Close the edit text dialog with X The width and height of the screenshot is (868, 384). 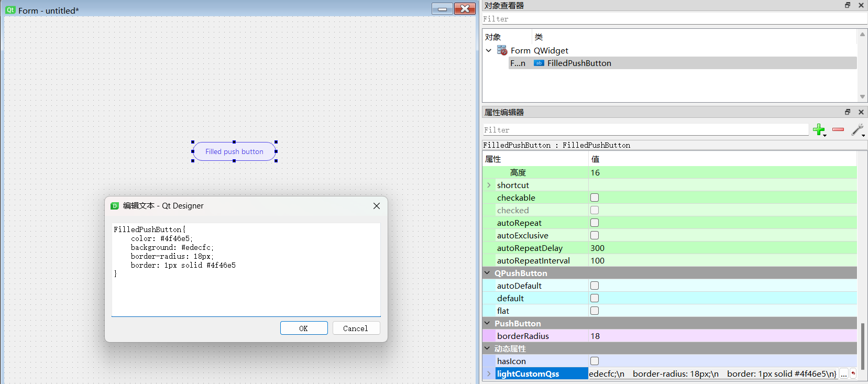(x=376, y=206)
